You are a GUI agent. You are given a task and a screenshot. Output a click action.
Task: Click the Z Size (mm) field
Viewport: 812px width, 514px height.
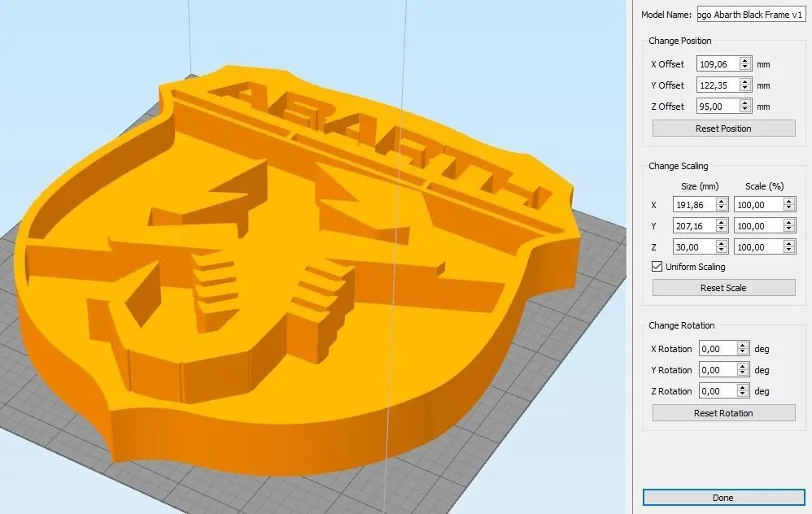695,247
